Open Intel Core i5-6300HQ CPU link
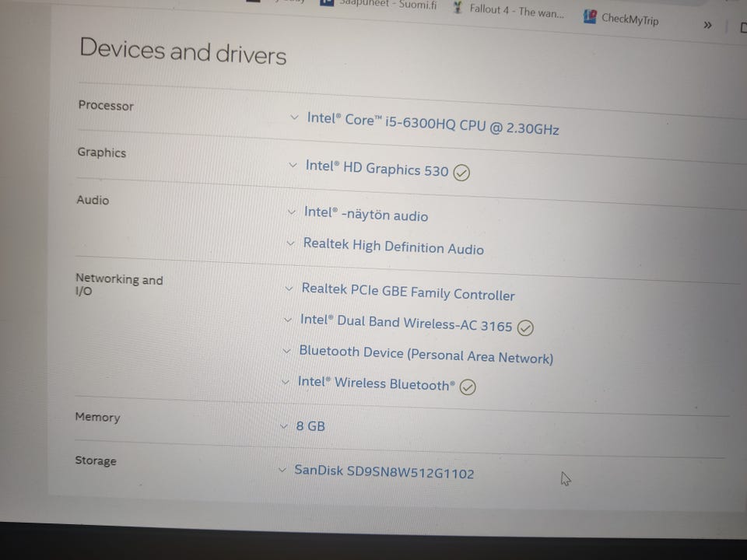The width and height of the screenshot is (747, 560). pyautogui.click(x=433, y=124)
